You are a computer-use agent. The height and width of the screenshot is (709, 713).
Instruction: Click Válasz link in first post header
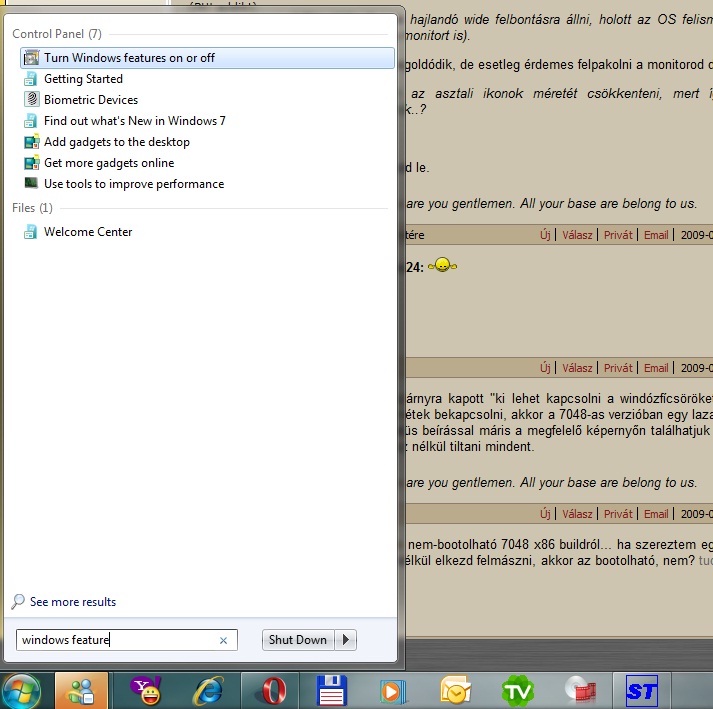tap(577, 235)
